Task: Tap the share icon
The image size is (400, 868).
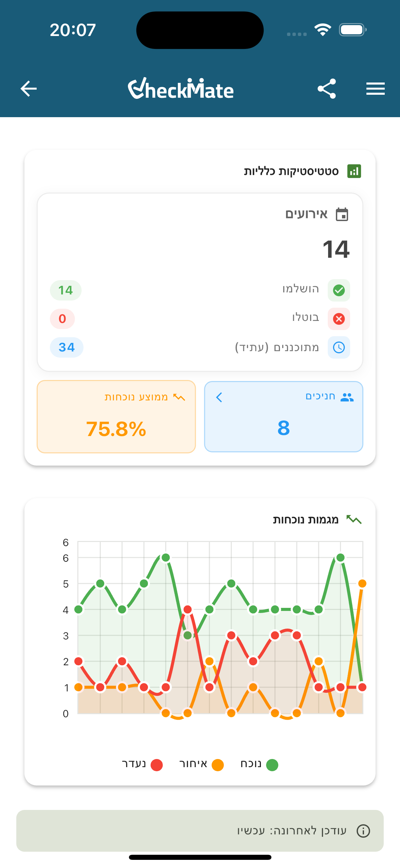Action: pos(326,89)
